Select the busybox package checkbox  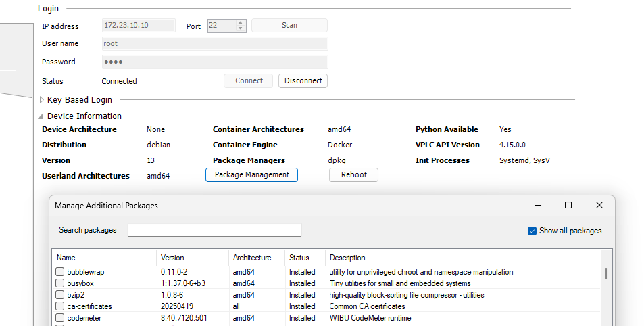point(60,283)
